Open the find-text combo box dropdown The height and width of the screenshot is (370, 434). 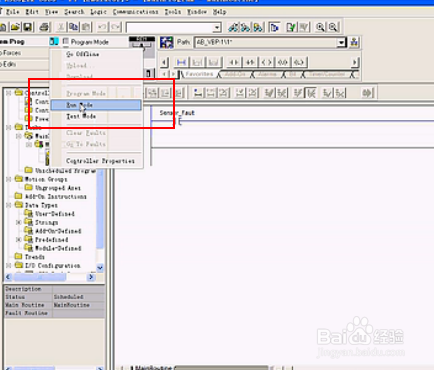[217, 27]
